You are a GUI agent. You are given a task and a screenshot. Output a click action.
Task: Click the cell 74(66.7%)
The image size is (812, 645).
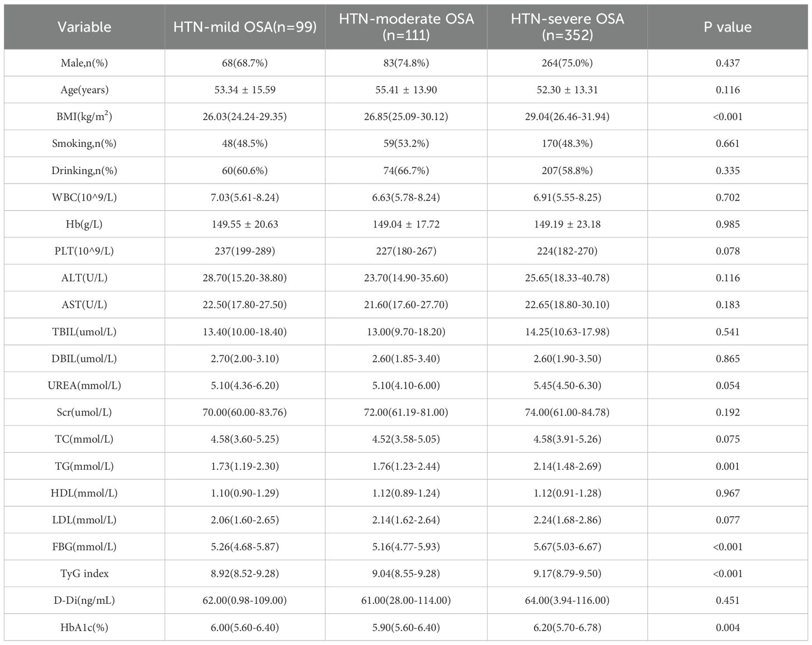click(x=406, y=170)
